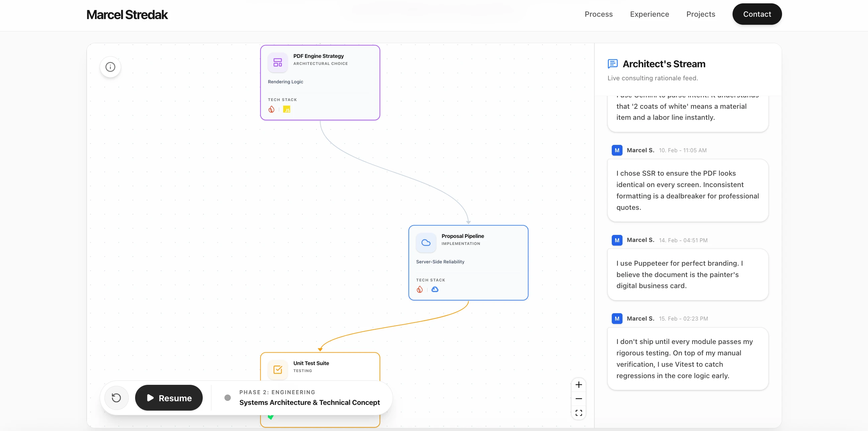
Task: Click the Proposal Pipeline cloud icon
Action: coord(426,243)
